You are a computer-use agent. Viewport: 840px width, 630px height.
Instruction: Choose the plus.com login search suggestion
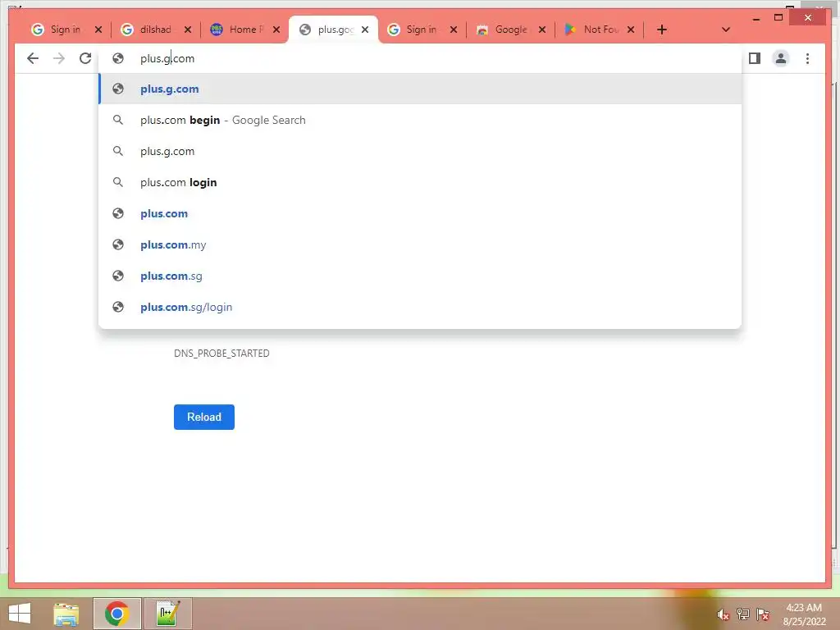(x=420, y=182)
